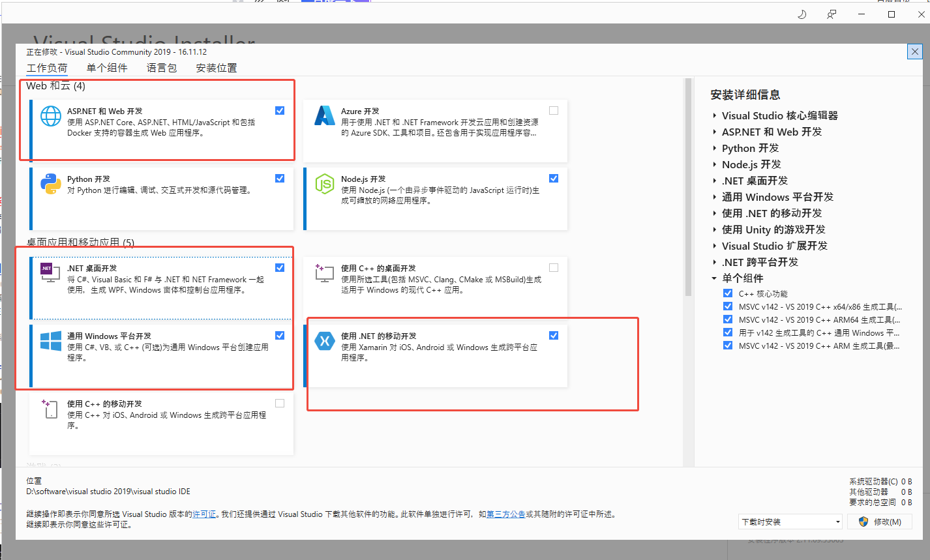Expand 通用 Windows 平台开发 in install details
The image size is (930, 560).
coord(715,197)
